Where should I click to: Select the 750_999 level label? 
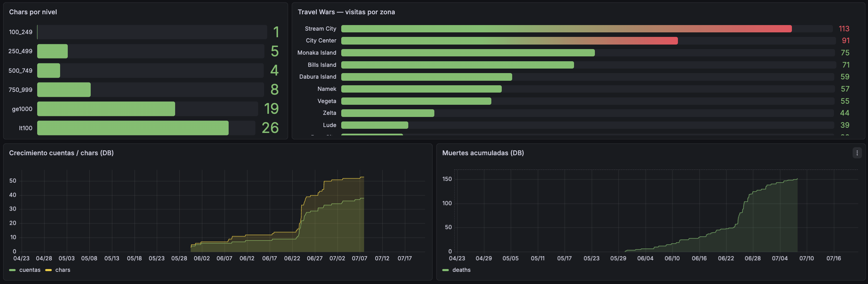point(20,90)
